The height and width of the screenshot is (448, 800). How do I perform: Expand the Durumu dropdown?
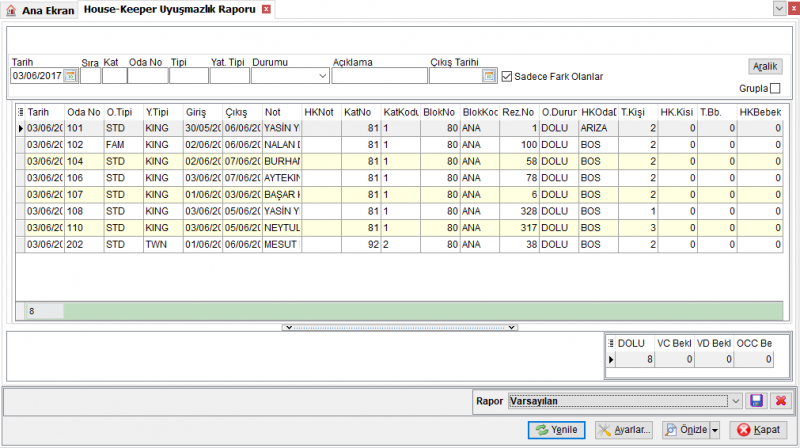(322, 76)
